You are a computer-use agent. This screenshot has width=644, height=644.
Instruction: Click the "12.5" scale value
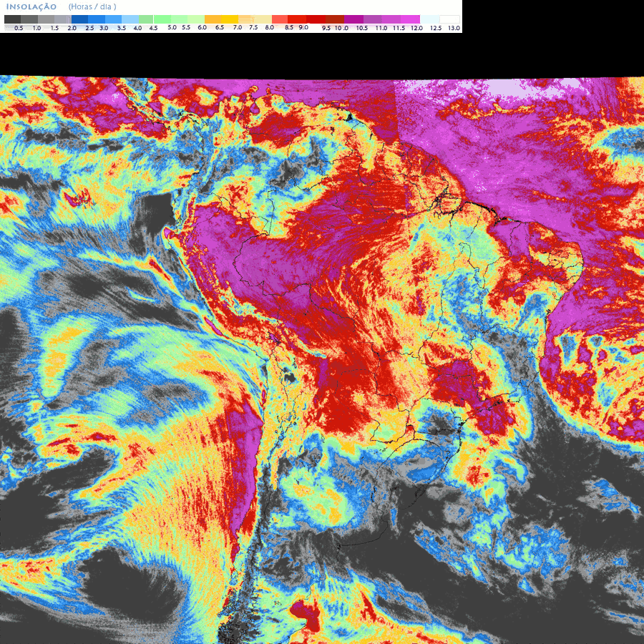tap(436, 29)
